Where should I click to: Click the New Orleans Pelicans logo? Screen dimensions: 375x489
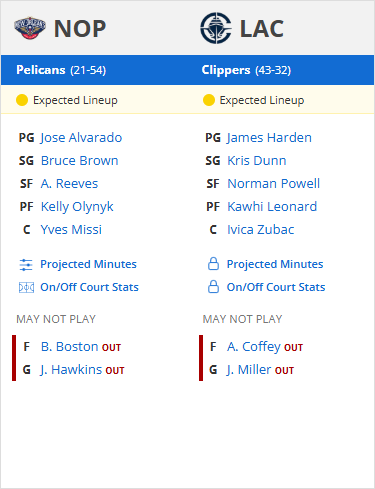point(30,28)
